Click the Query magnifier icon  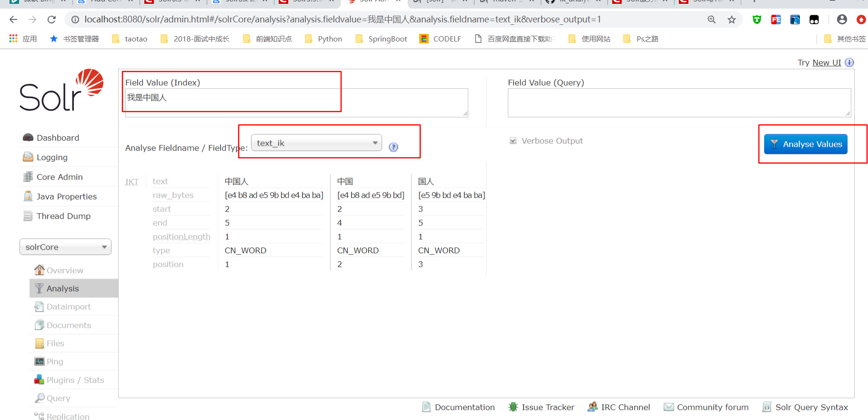[40, 398]
